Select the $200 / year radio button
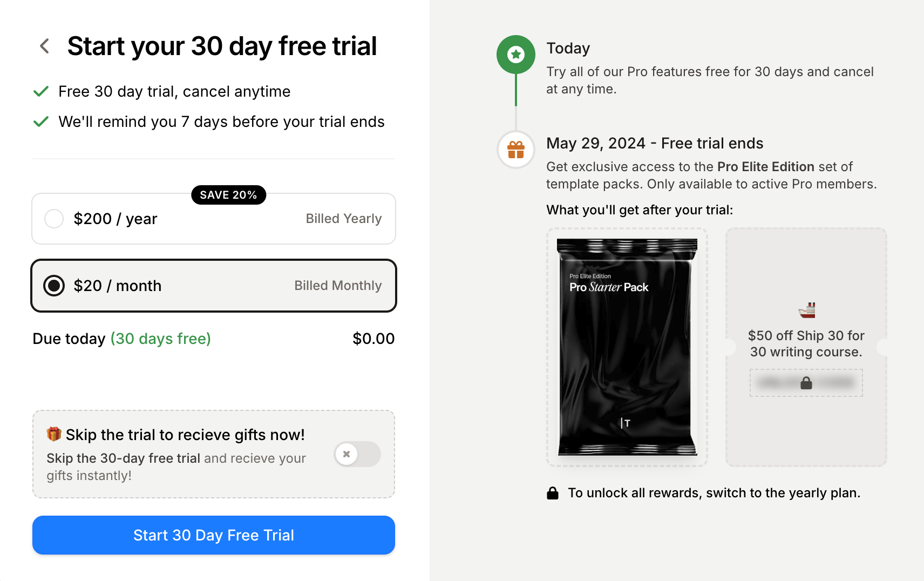The image size is (924, 581). 54,219
